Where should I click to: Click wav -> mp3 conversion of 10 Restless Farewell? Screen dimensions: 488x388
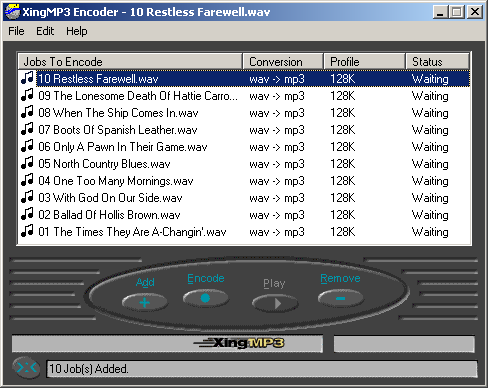click(277, 79)
